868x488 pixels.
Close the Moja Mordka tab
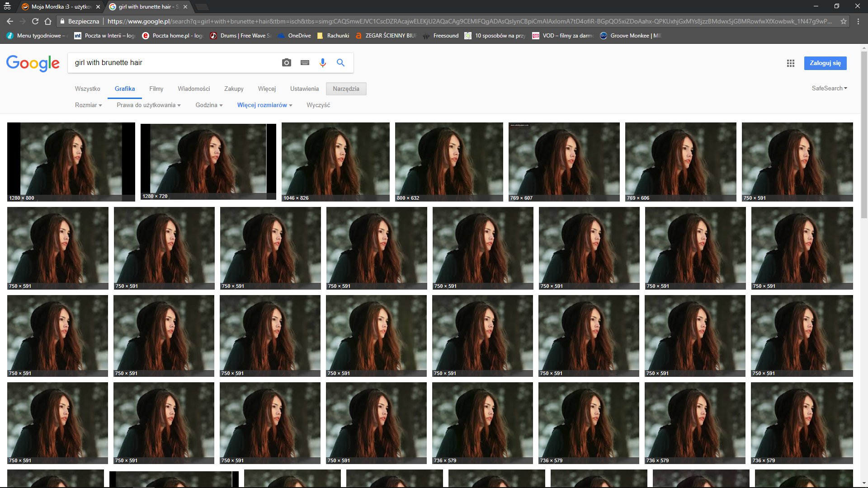click(99, 7)
